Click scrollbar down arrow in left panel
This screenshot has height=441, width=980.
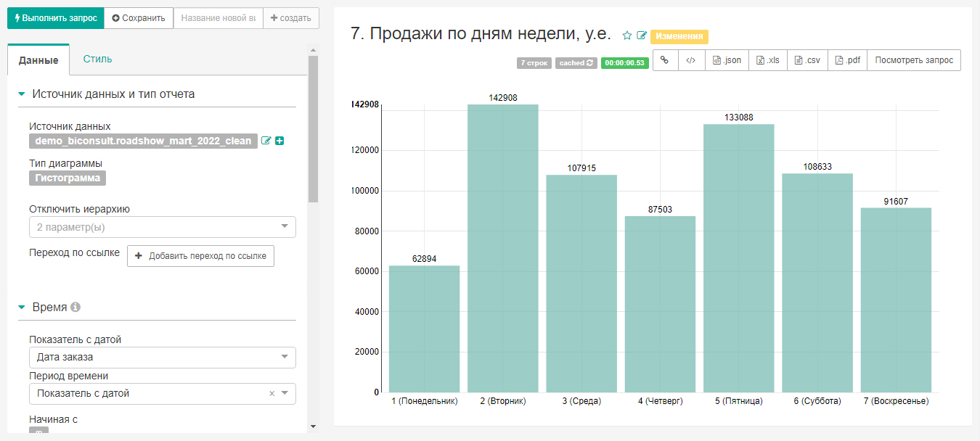click(313, 426)
